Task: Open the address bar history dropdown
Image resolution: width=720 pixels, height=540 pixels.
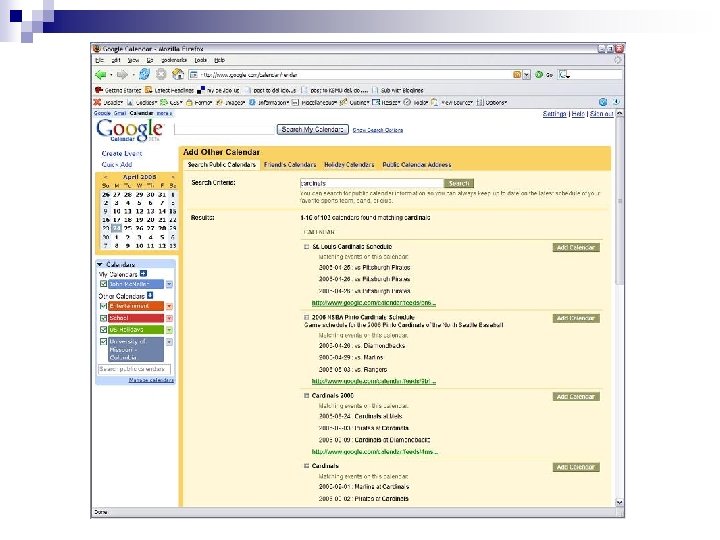Action: click(527, 75)
